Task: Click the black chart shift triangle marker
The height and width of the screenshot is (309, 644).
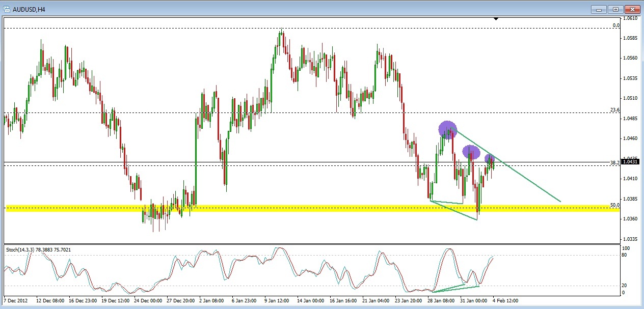Action: pyautogui.click(x=496, y=19)
